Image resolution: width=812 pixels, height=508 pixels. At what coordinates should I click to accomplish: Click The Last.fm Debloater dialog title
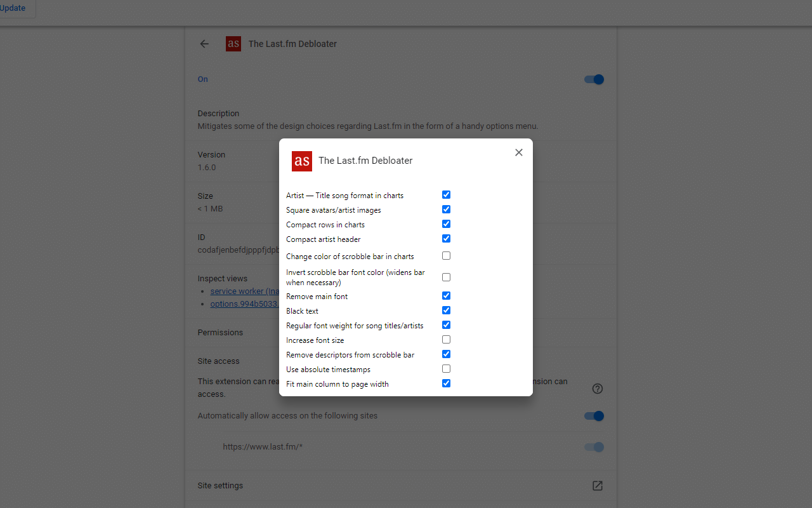click(x=365, y=161)
